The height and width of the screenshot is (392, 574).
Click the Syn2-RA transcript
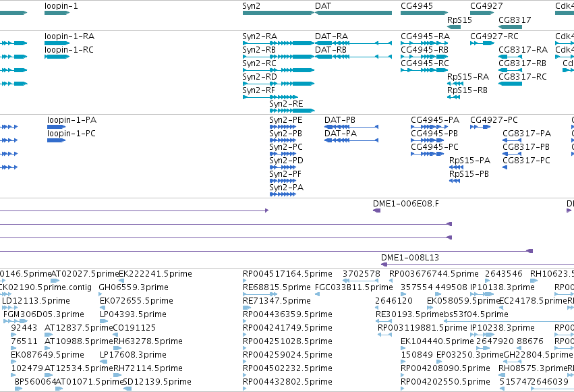pos(278,43)
